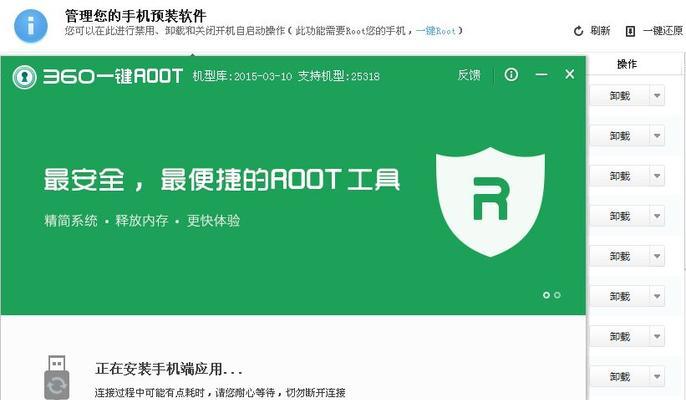Click the 切勿断开连接 warning line
This screenshot has width=686, height=400.
tap(315, 393)
